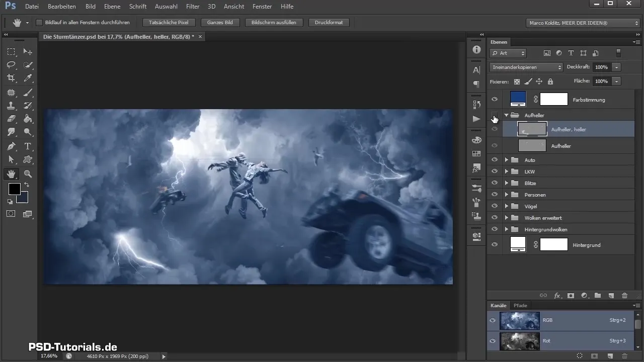The height and width of the screenshot is (362, 644).
Task: Expand the Personen layer group
Action: [x=506, y=195]
